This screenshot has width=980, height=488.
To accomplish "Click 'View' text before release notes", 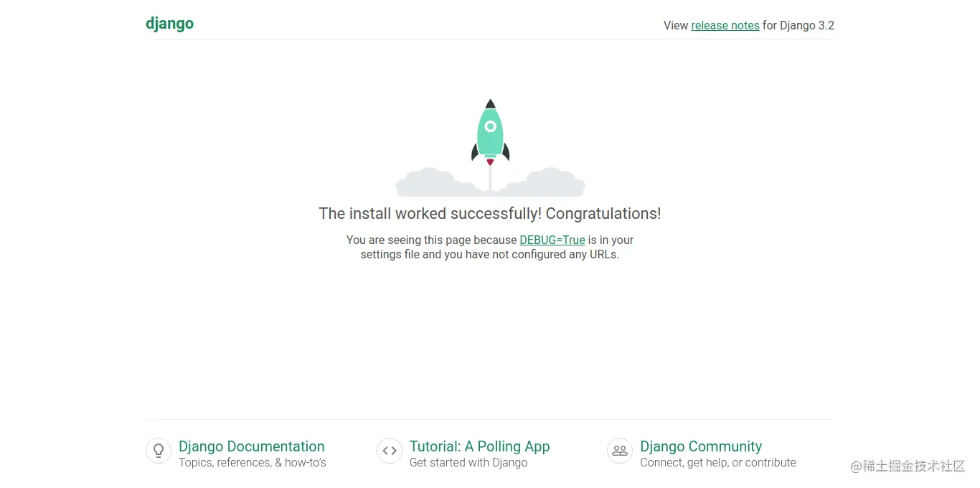I will click(x=676, y=25).
